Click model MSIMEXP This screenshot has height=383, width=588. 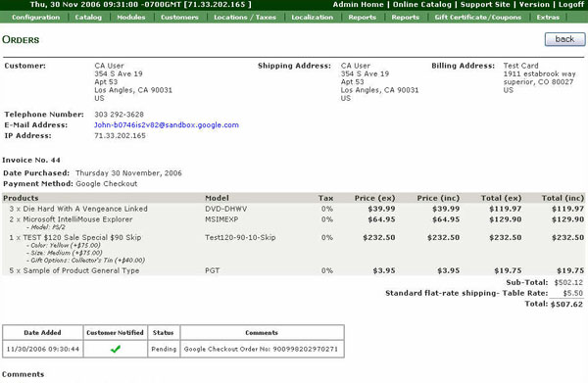tap(221, 219)
